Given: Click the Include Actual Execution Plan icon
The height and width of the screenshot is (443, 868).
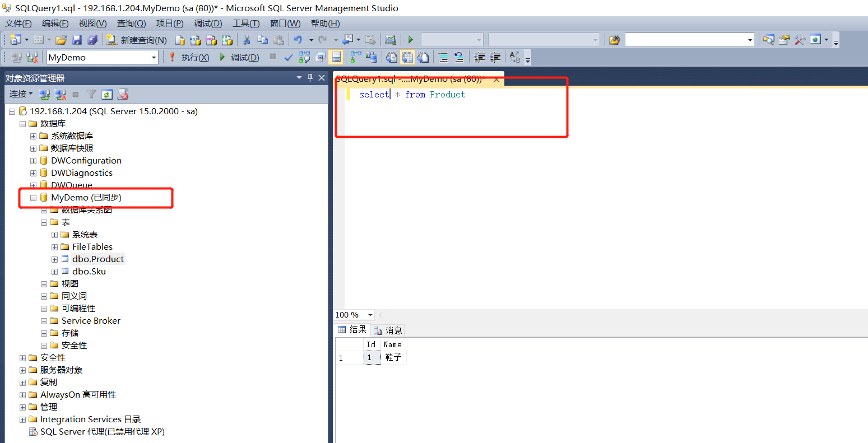Looking at the screenshot, I should [355, 57].
